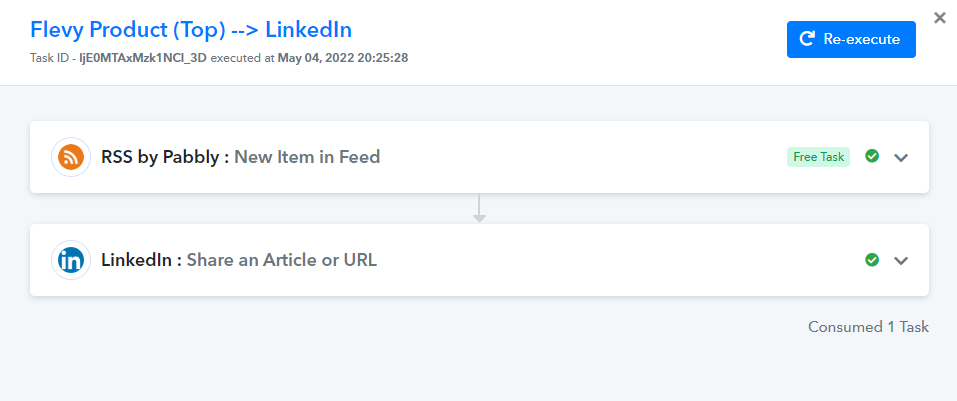Viewport: 957px width, 401px height.
Task: Click the Consumed 1 Task text
Action: pyautogui.click(x=869, y=327)
